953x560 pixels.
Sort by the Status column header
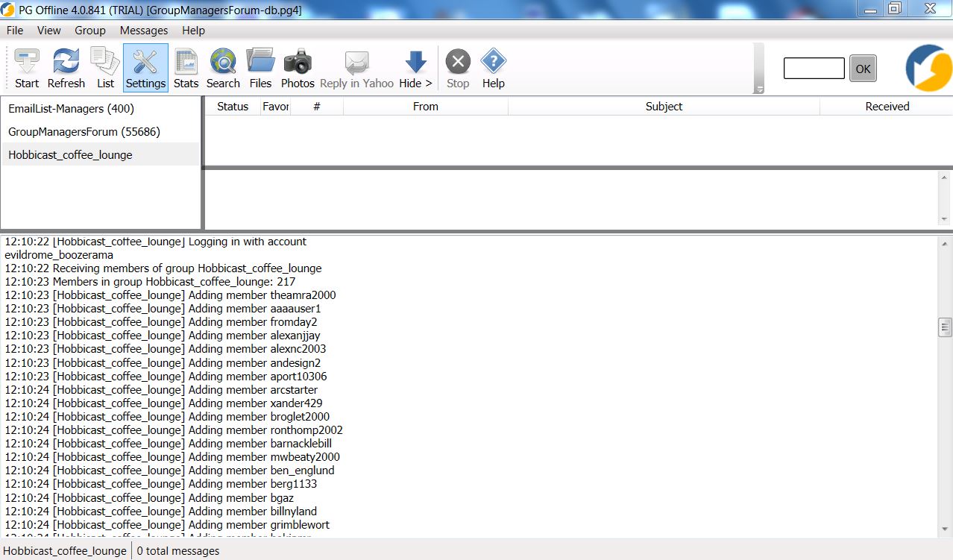[x=233, y=107]
